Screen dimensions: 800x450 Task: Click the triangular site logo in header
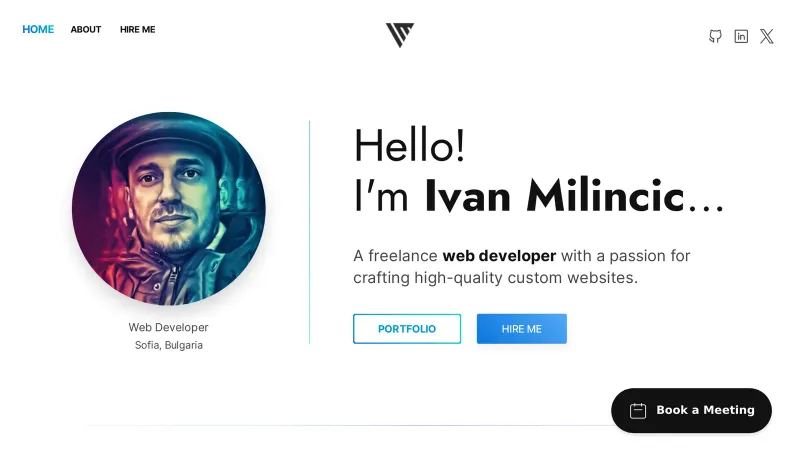tap(400, 35)
